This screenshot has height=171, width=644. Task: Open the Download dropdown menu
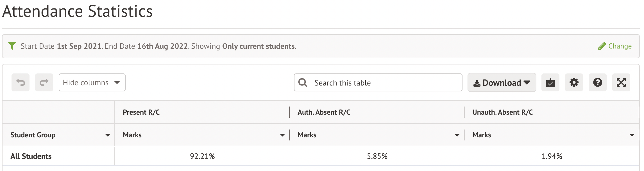[502, 83]
